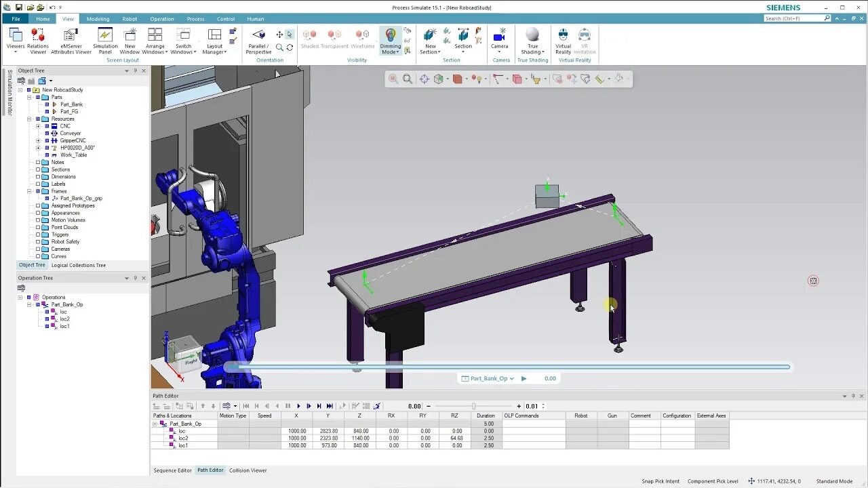868x488 pixels.
Task: Toggle display checkbox for Notes folder
Action: [38, 162]
